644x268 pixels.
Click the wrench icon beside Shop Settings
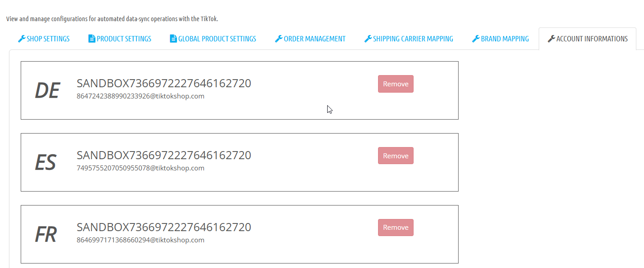(x=22, y=39)
